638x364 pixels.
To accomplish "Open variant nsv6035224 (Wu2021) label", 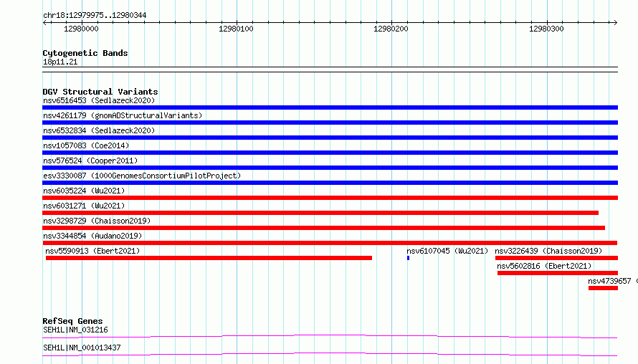I will click(x=84, y=191).
